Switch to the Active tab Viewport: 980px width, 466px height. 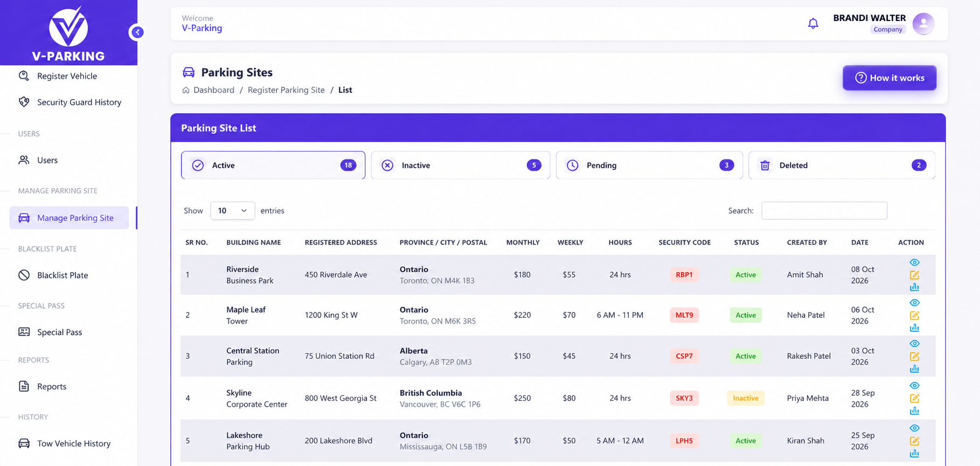click(x=273, y=165)
